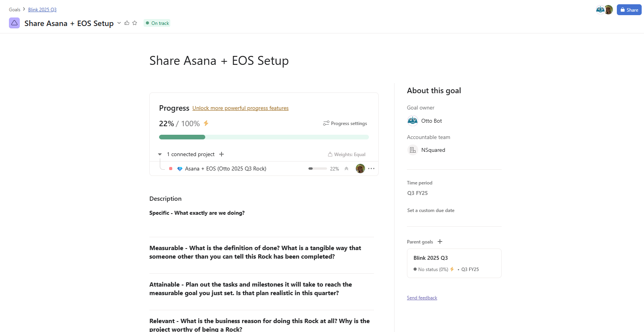This screenshot has height=332, width=644.
Task: Click the main goal progress bar
Action: (264, 137)
